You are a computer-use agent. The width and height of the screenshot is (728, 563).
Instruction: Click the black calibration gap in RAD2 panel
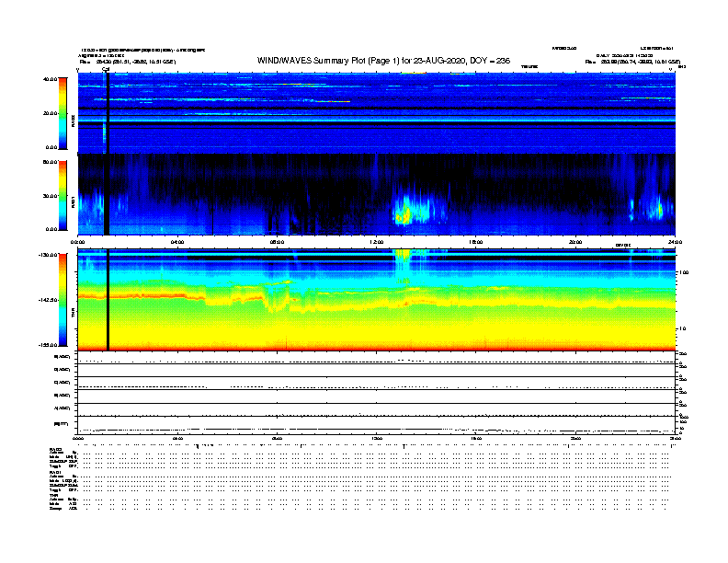pyautogui.click(x=107, y=113)
